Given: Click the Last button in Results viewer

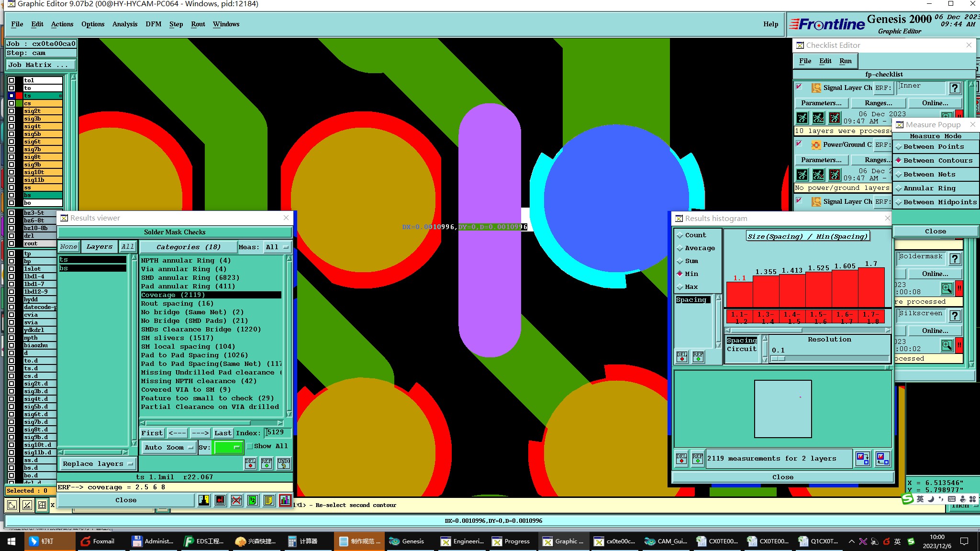Looking at the screenshot, I should (x=223, y=433).
